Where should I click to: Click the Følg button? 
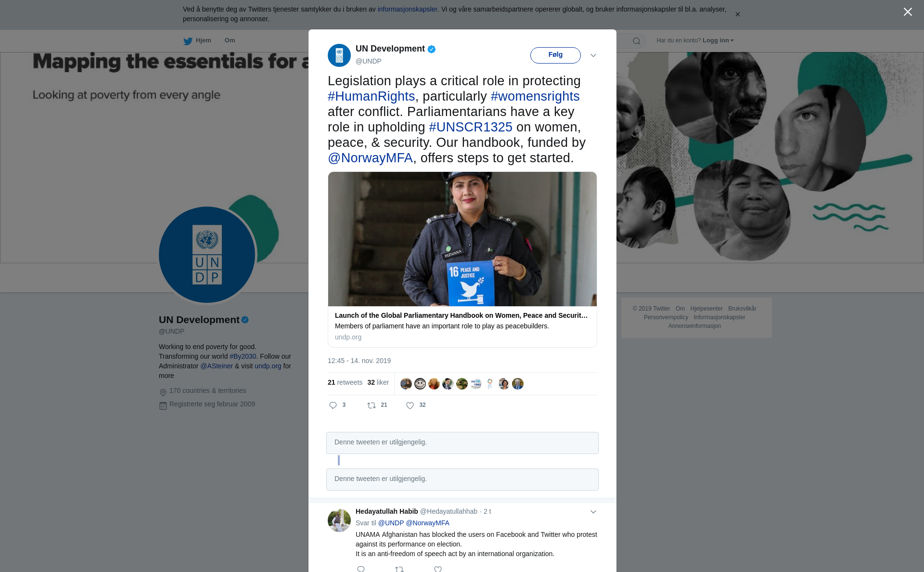point(555,55)
